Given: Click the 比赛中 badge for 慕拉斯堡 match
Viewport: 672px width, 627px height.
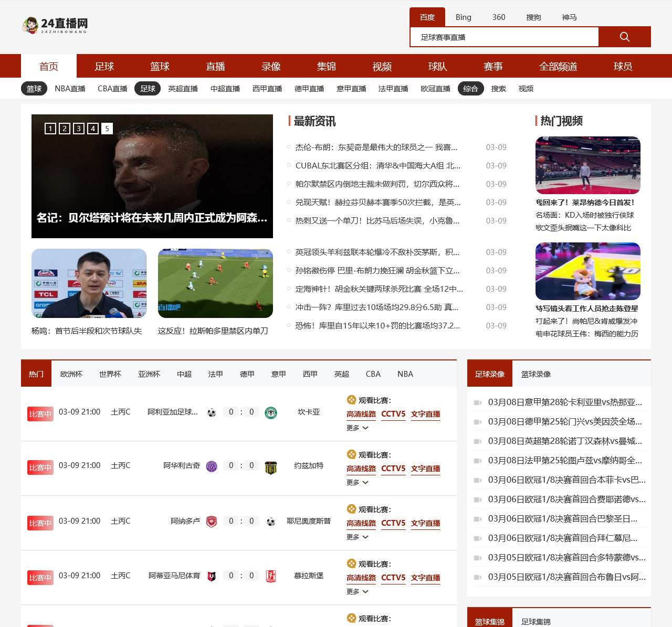Looking at the screenshot, I should tap(40, 578).
